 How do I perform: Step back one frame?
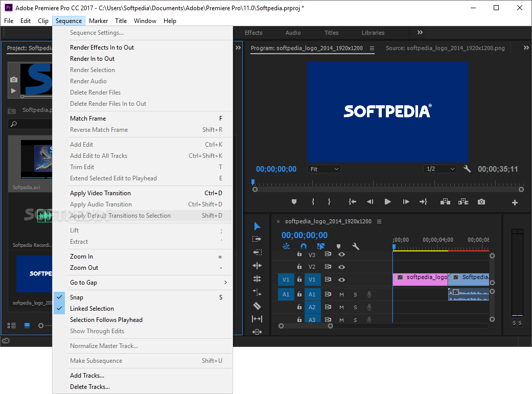click(x=370, y=202)
